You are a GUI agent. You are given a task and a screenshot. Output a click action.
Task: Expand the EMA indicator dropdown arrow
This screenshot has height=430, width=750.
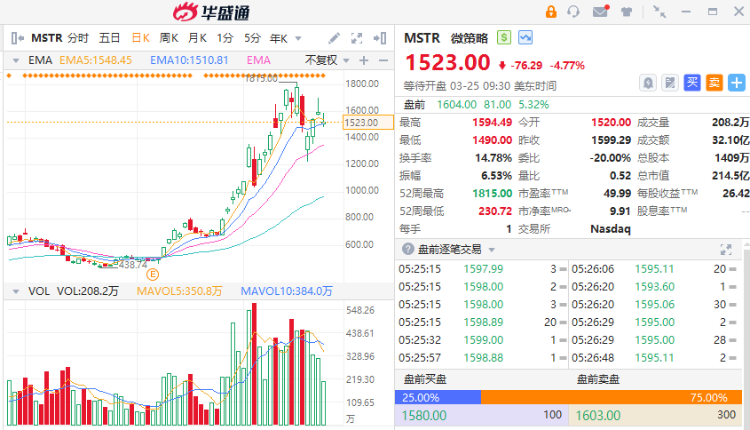click(x=16, y=61)
